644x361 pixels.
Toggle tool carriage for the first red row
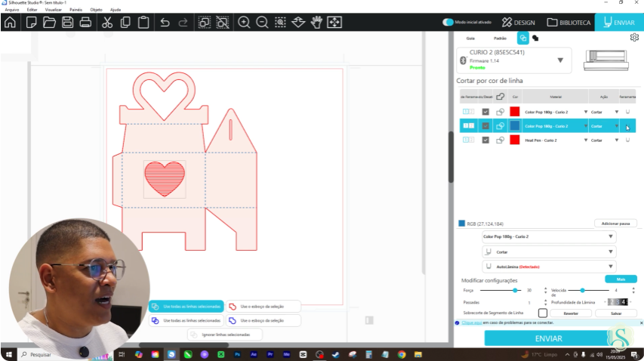(469, 112)
